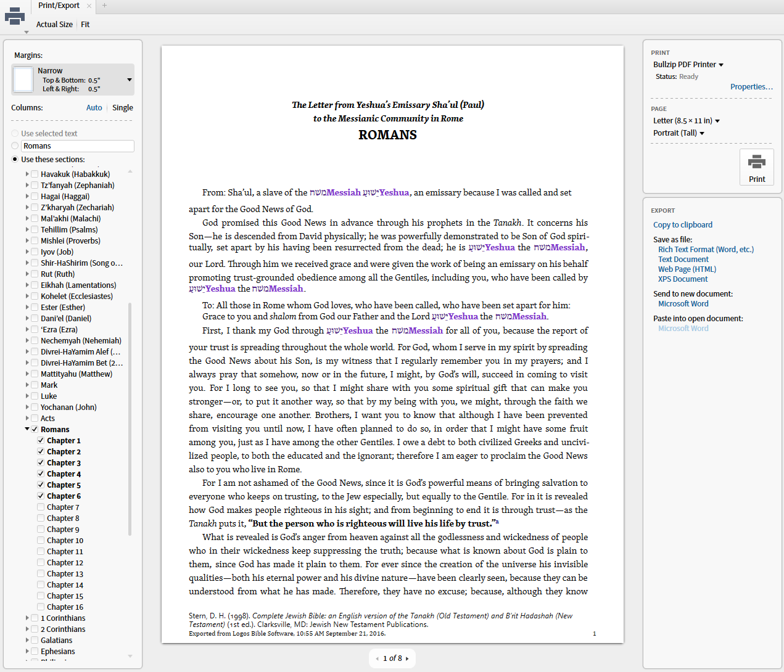
Task: Check the Acts checkbox
Action: click(x=35, y=418)
